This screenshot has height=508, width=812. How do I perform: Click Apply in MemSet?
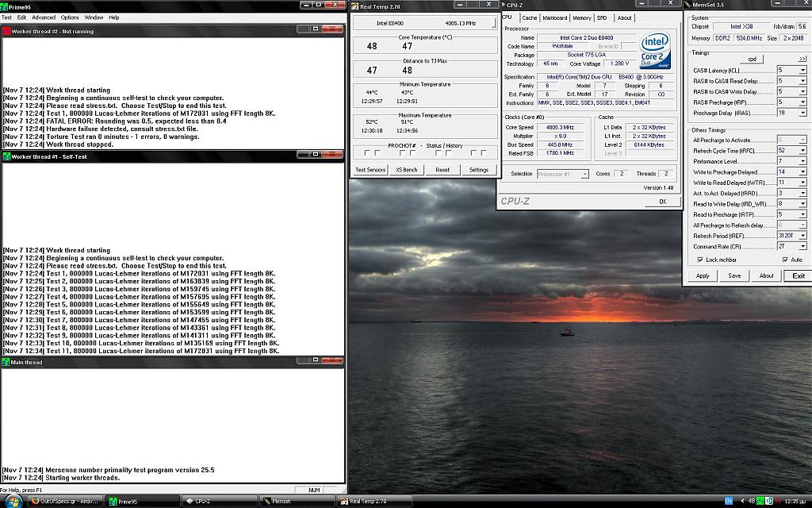click(703, 275)
